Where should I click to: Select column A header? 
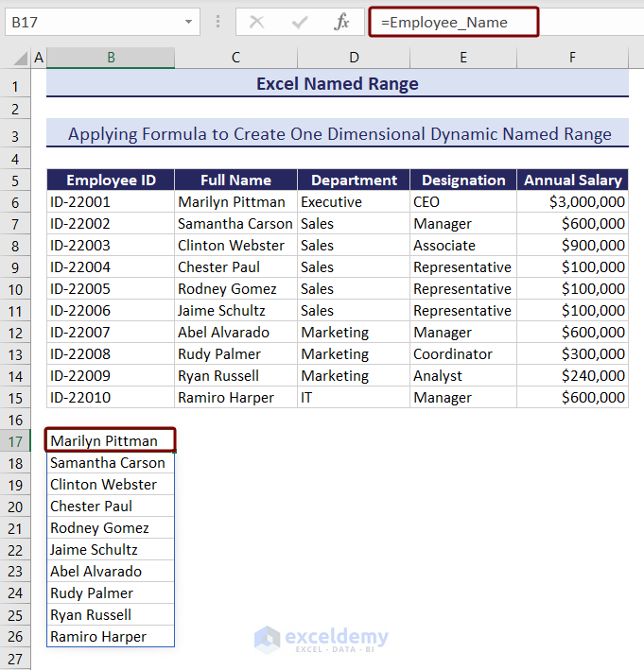click(39, 58)
